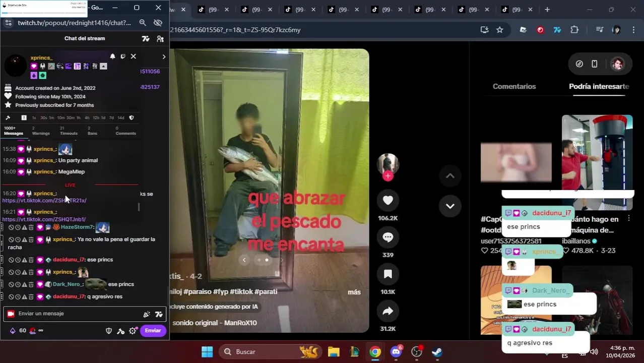Viewport: 644px width, 363px height.
Task: Switch to the Warnings tab
Action: [x=41, y=131]
